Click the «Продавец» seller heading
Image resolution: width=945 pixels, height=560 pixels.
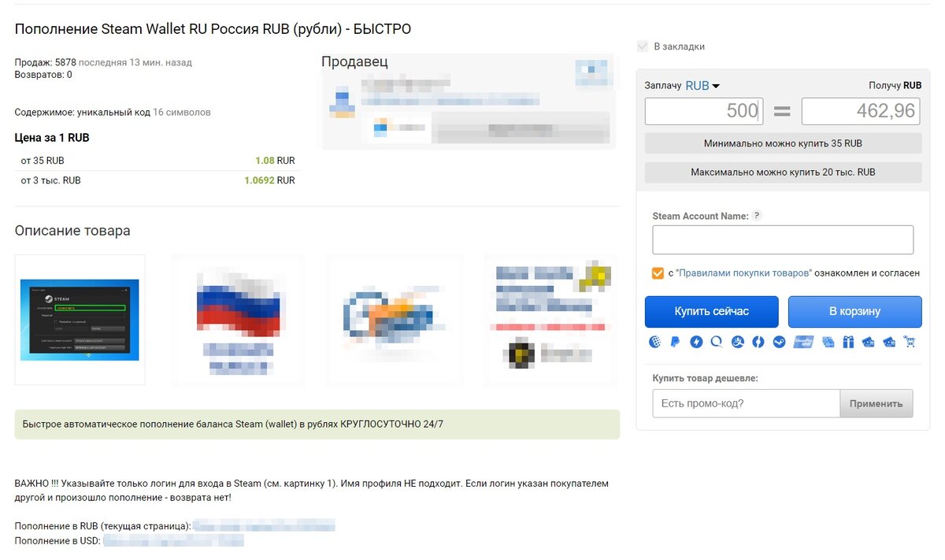coord(354,62)
